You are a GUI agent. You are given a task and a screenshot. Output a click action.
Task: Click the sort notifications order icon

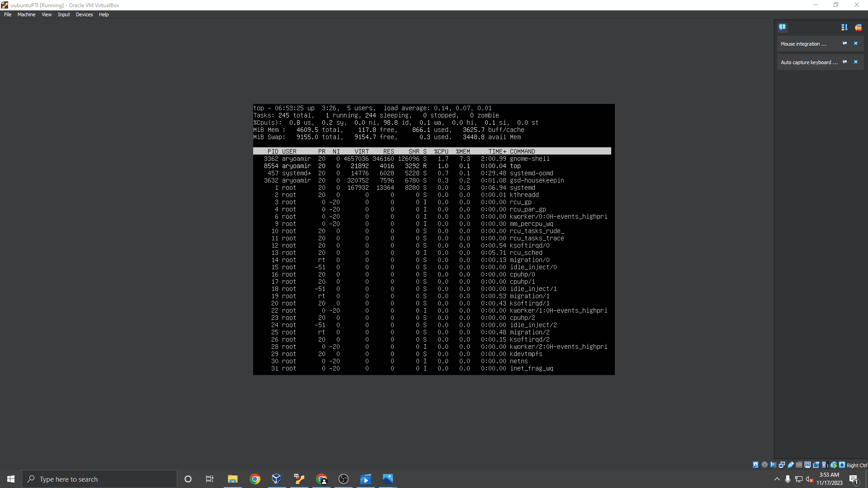coord(844,28)
